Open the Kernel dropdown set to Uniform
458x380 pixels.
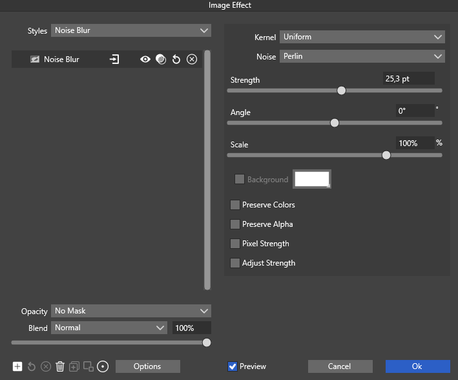[362, 37]
